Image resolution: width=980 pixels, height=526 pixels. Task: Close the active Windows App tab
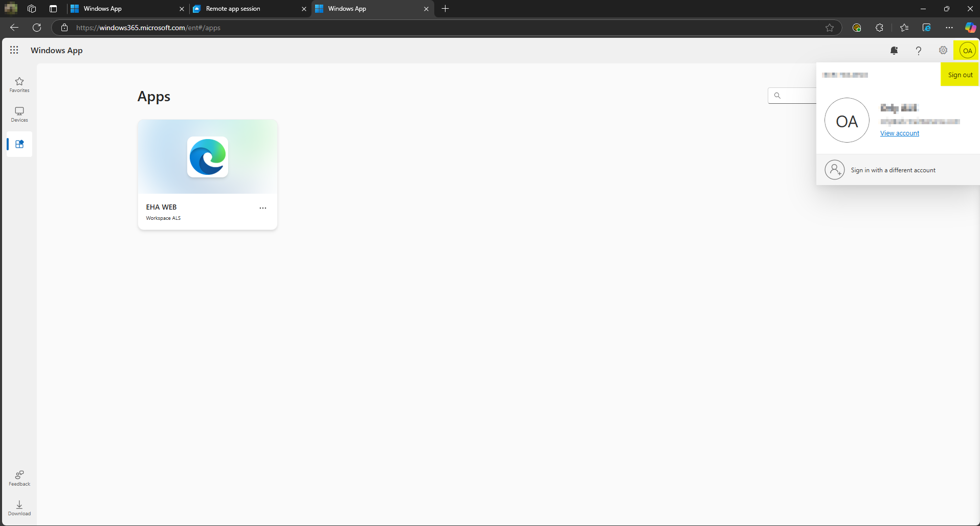click(426, 9)
